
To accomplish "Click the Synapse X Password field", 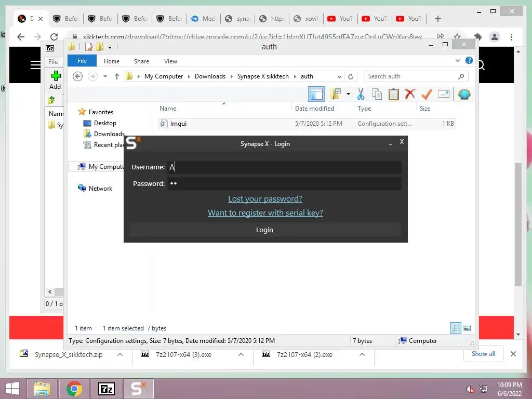I will (284, 183).
